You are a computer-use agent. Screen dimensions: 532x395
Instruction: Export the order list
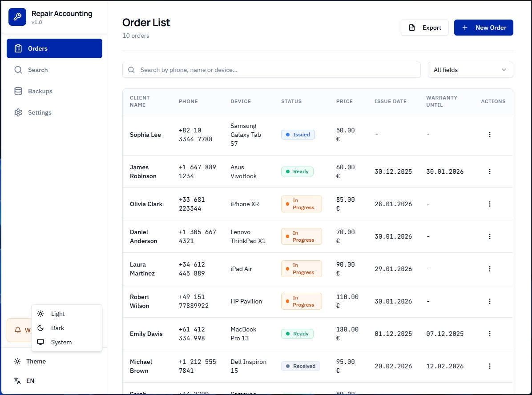[x=424, y=28]
